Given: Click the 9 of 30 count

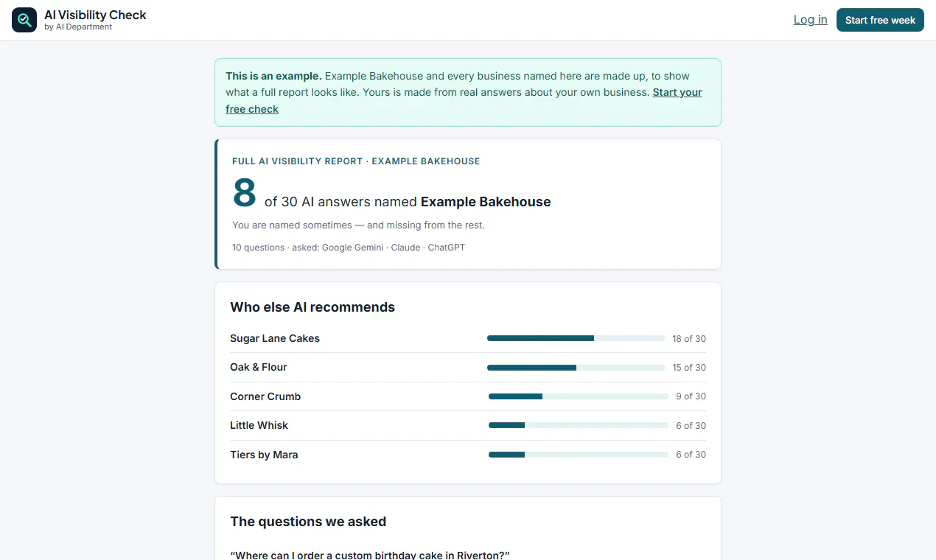Looking at the screenshot, I should click(x=691, y=396).
